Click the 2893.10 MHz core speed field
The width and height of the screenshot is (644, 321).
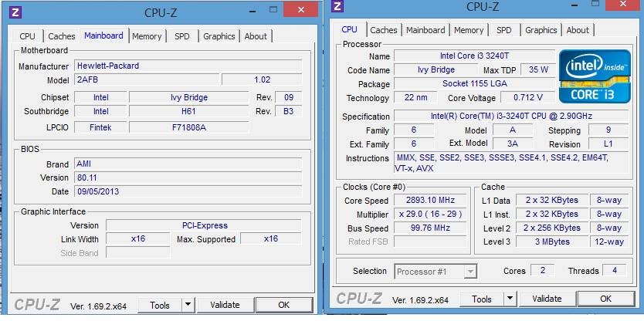430,201
